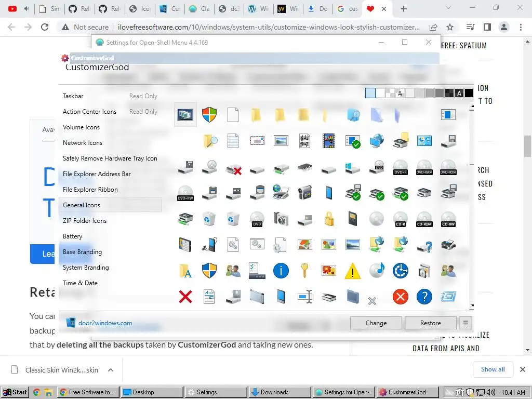Select the printer with globe icon

click(281, 192)
